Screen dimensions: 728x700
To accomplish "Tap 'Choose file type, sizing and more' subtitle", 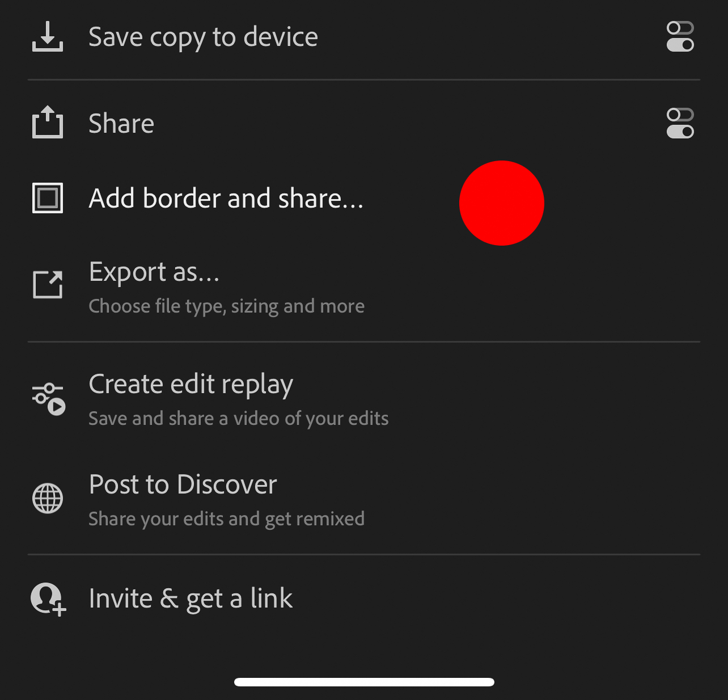I will 226,306.
